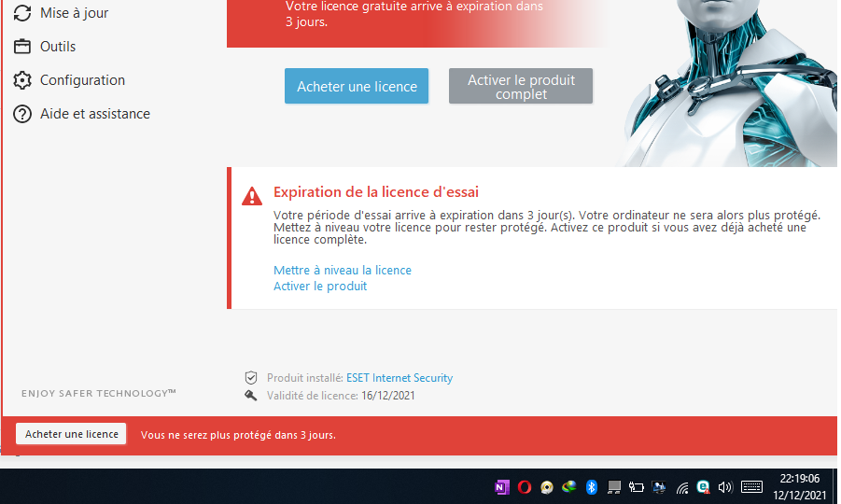Click Activer le produit complet button
Image resolution: width=841 pixels, height=504 pixels.
521,86
